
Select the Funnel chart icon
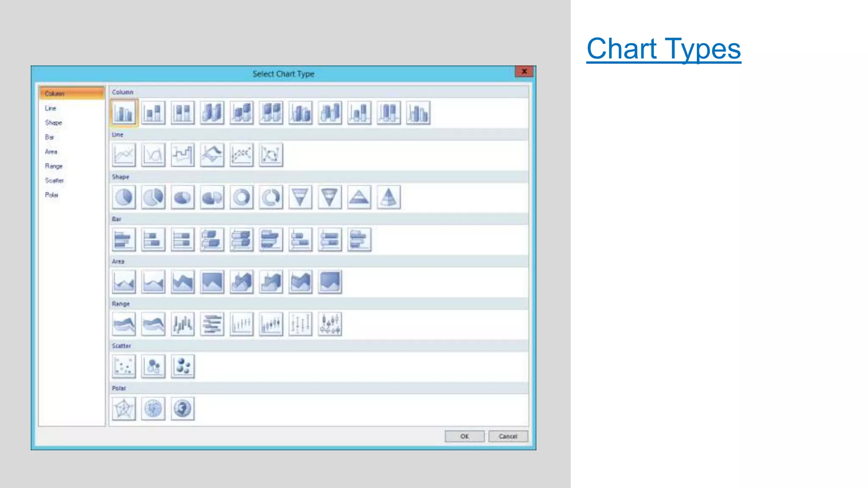click(300, 197)
